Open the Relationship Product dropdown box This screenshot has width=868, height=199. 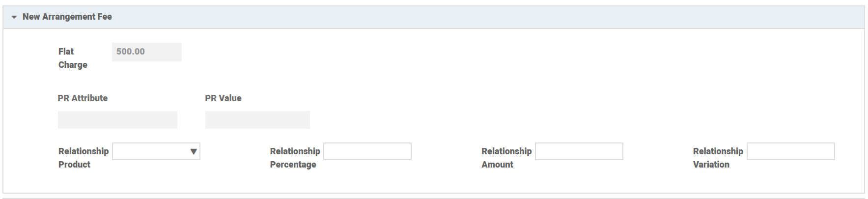151,151
